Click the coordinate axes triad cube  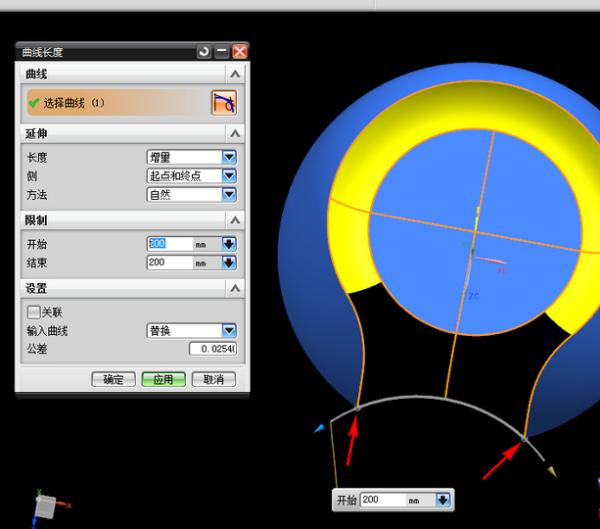pyautogui.click(x=45, y=509)
